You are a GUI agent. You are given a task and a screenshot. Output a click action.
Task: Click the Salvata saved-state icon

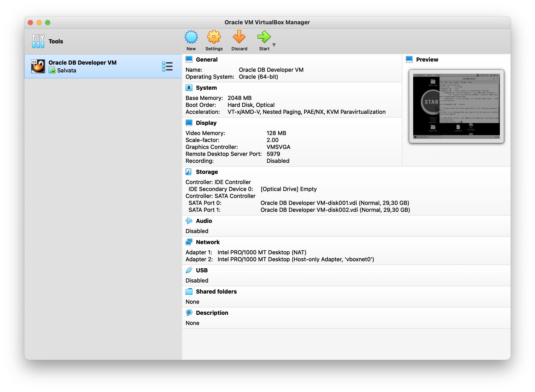(52, 70)
